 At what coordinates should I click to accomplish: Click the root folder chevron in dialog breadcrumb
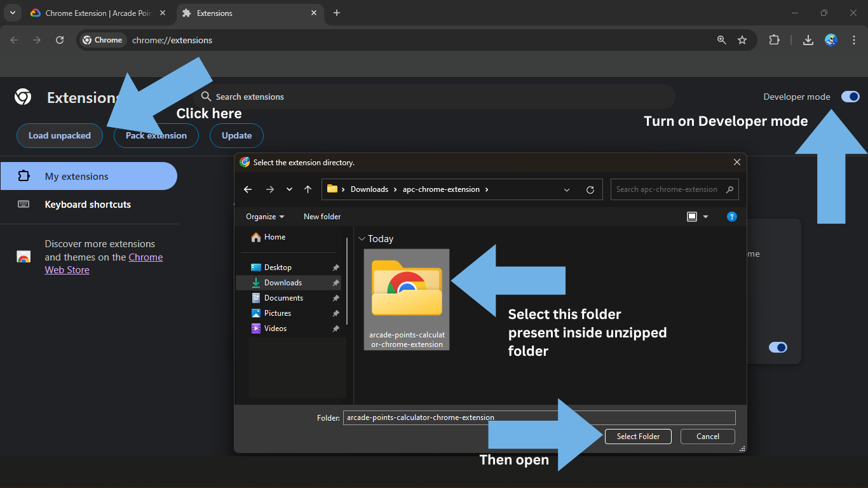tap(344, 189)
